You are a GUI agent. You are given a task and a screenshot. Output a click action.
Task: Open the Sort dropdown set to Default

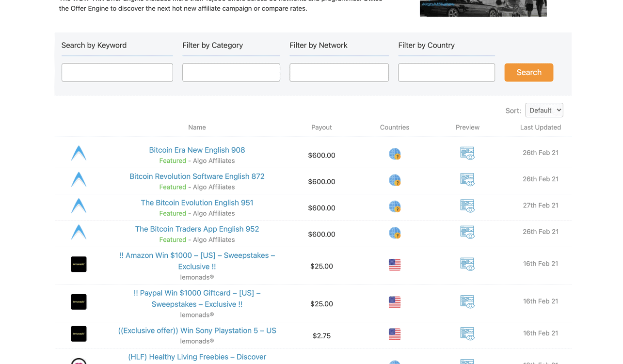(544, 110)
